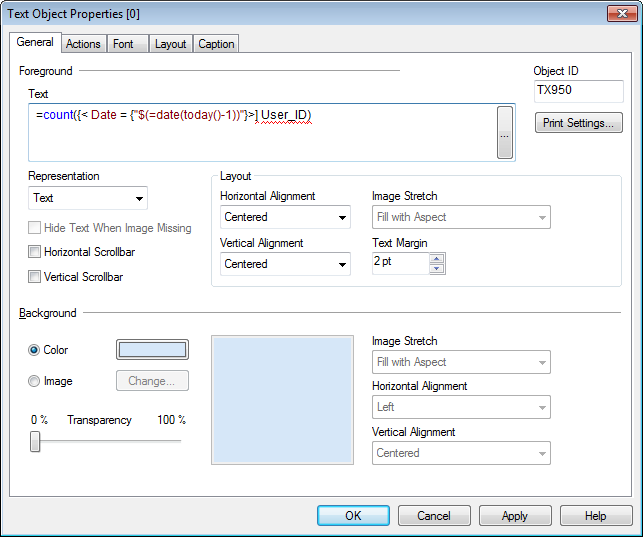643x537 pixels.
Task: Switch to the Actions tab
Action: pyautogui.click(x=83, y=44)
